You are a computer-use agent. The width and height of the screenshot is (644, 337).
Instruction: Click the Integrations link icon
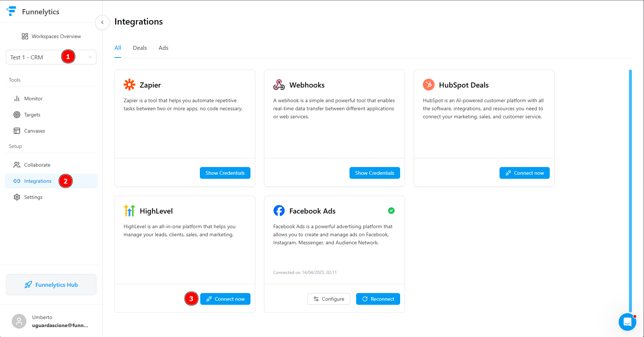click(17, 181)
